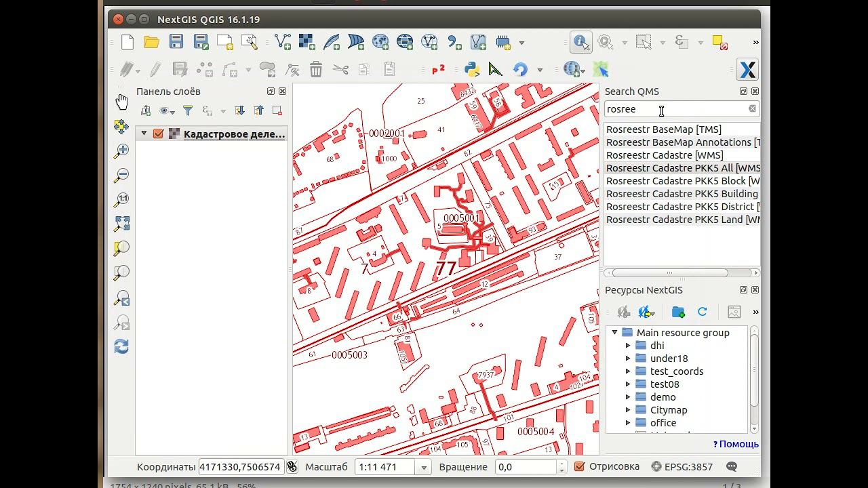868x488 pixels.
Task: Select the demo resource folder
Action: pos(663,397)
